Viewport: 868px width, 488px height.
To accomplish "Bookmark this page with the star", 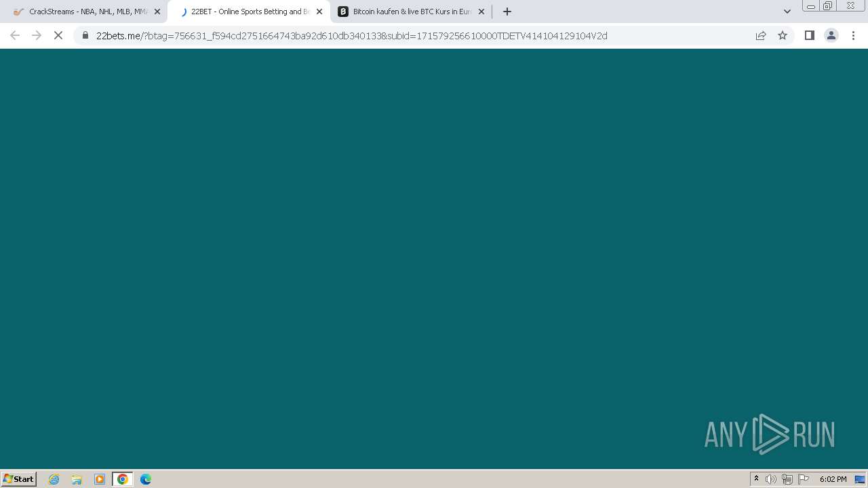I will point(783,35).
